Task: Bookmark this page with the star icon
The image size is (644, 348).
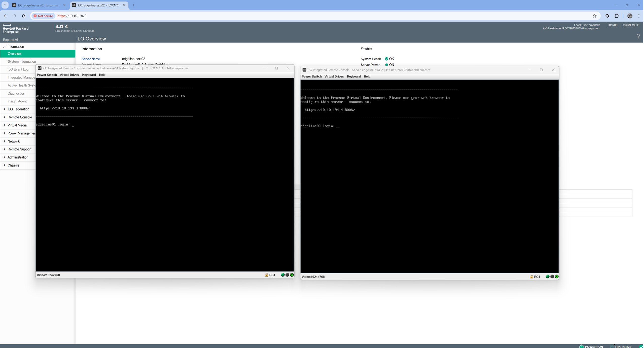Action: tap(595, 16)
